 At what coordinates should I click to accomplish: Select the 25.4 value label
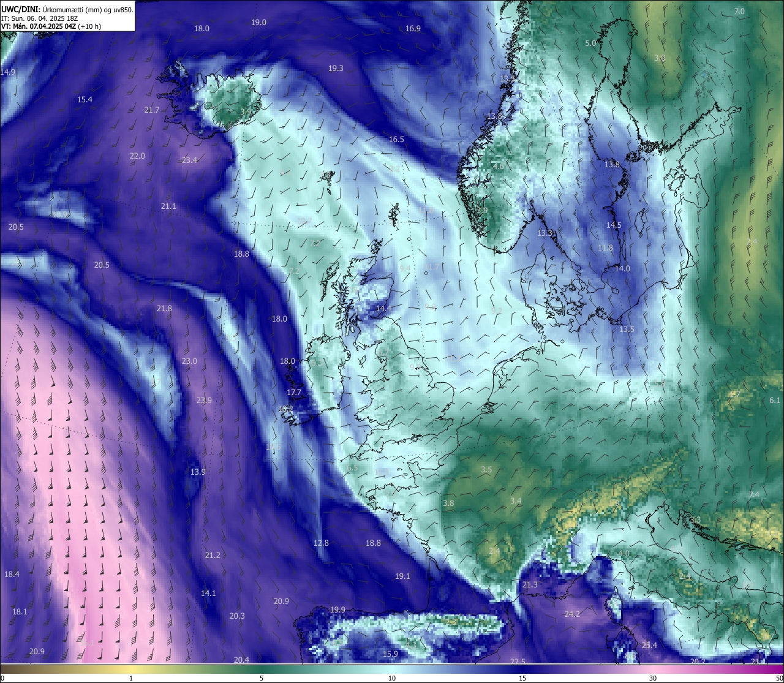click(649, 646)
